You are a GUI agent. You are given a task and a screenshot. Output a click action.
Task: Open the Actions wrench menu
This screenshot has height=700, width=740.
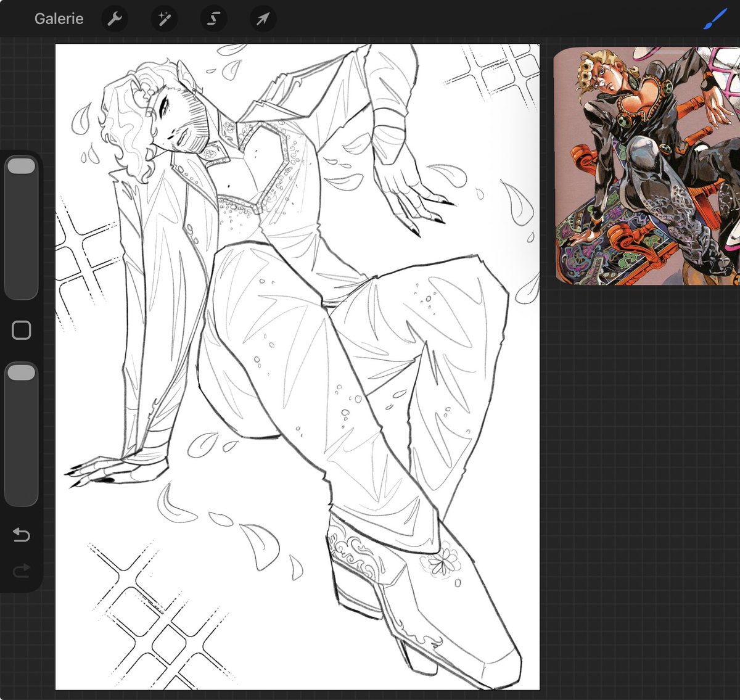[x=115, y=19]
